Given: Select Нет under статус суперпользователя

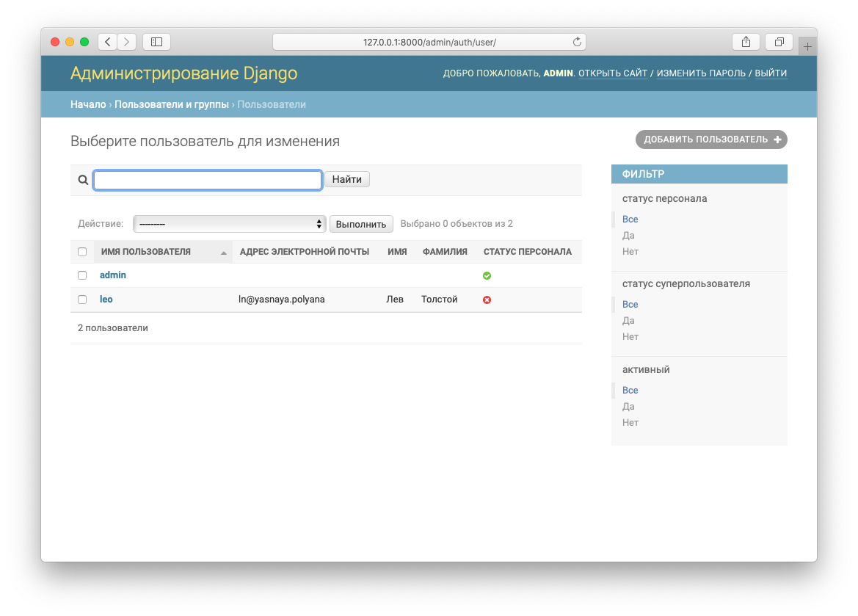Looking at the screenshot, I should [630, 337].
